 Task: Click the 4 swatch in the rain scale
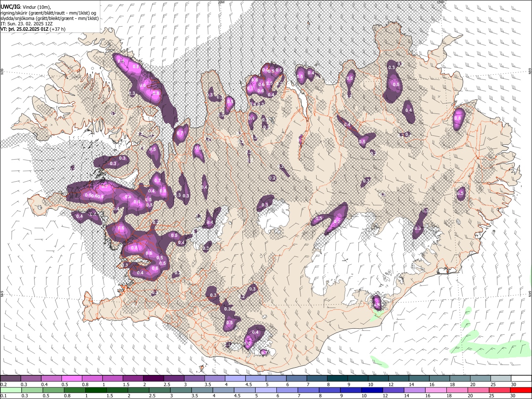click(223, 390)
